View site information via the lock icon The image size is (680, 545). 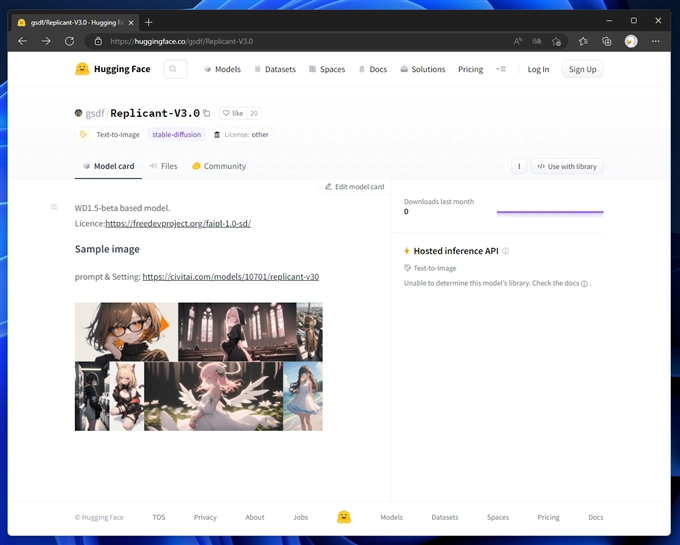98,41
